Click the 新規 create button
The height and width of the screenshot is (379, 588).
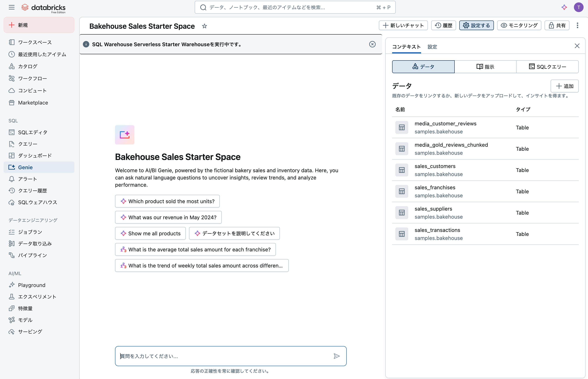[x=39, y=25]
